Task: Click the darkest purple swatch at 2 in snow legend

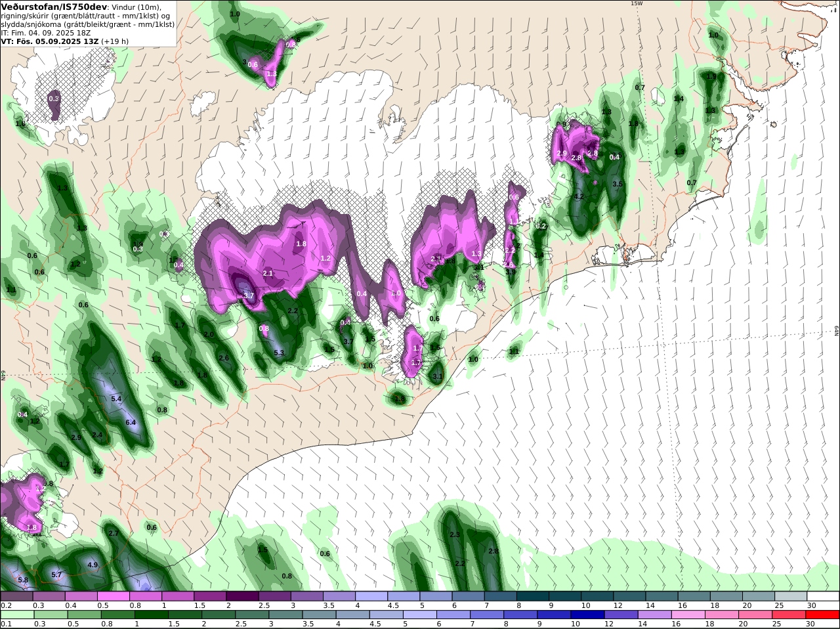Action: [x=243, y=596]
